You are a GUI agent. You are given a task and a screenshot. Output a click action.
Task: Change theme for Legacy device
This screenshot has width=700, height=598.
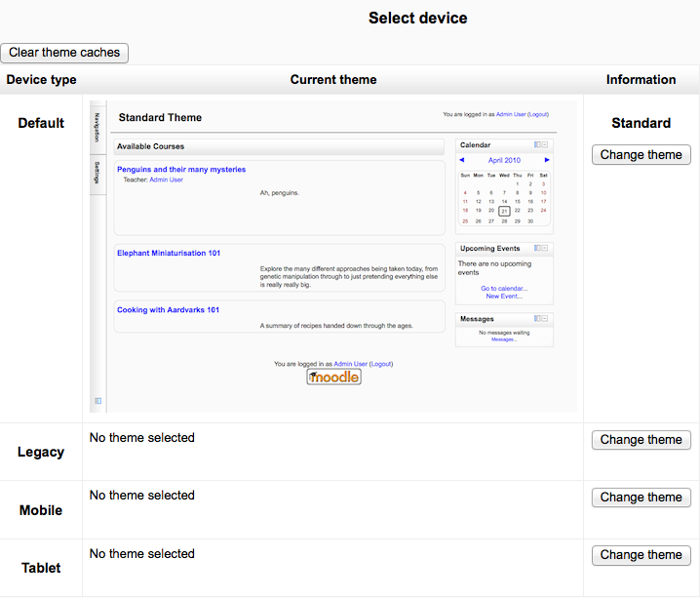pos(642,440)
